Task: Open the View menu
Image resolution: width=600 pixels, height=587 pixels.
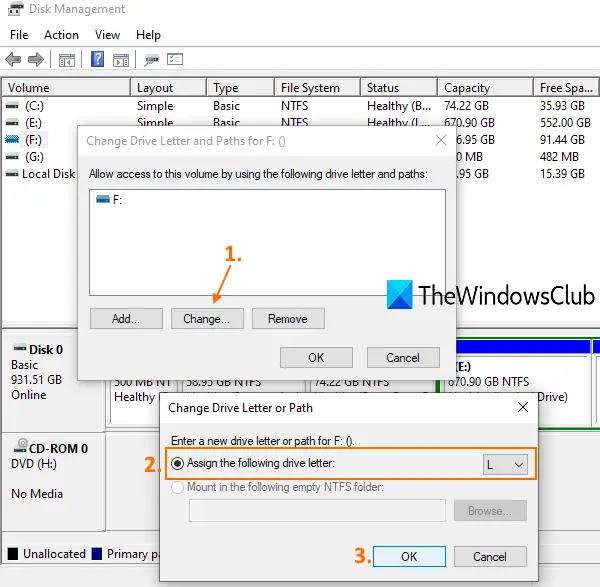Action: pos(108,35)
